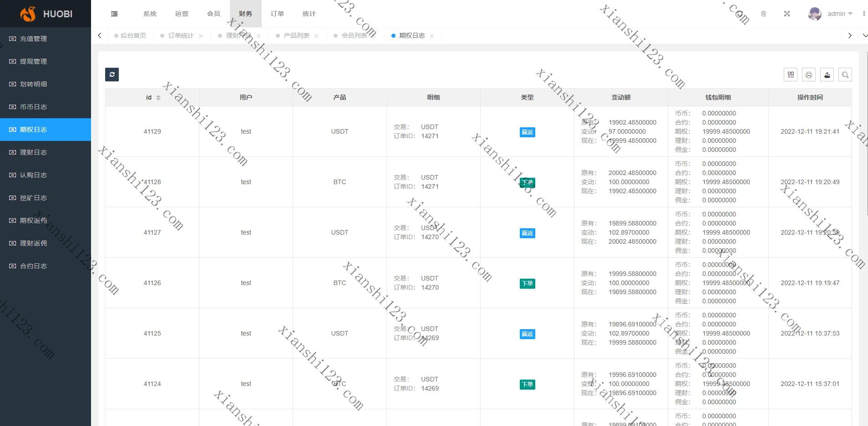Click USDT product cell in row 41125
This screenshot has height=426, width=868.
point(340,333)
